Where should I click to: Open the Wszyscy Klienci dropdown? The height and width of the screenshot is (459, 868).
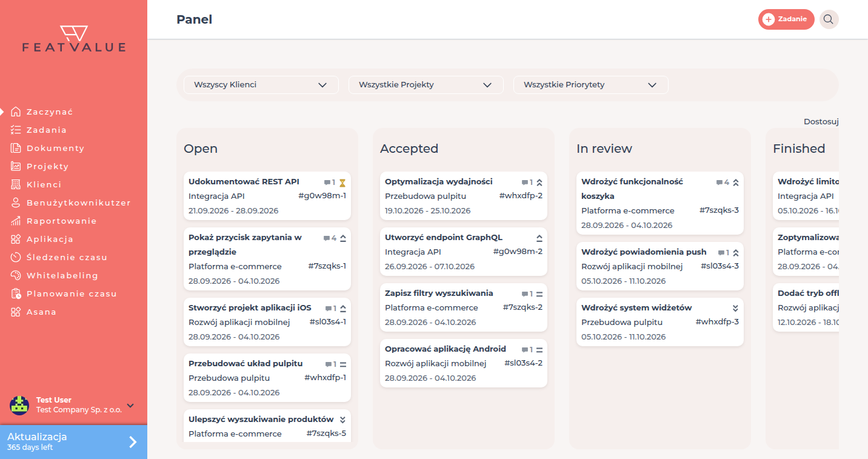261,85
